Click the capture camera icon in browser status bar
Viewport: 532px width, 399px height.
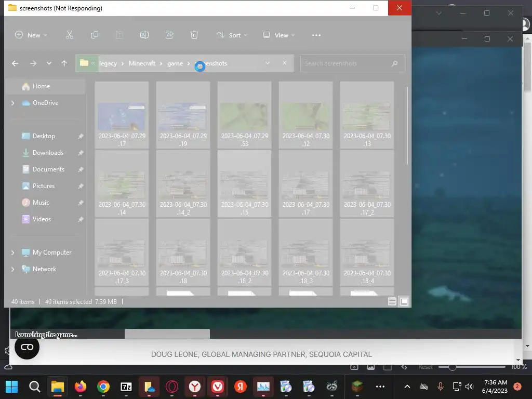pyautogui.click(x=354, y=367)
